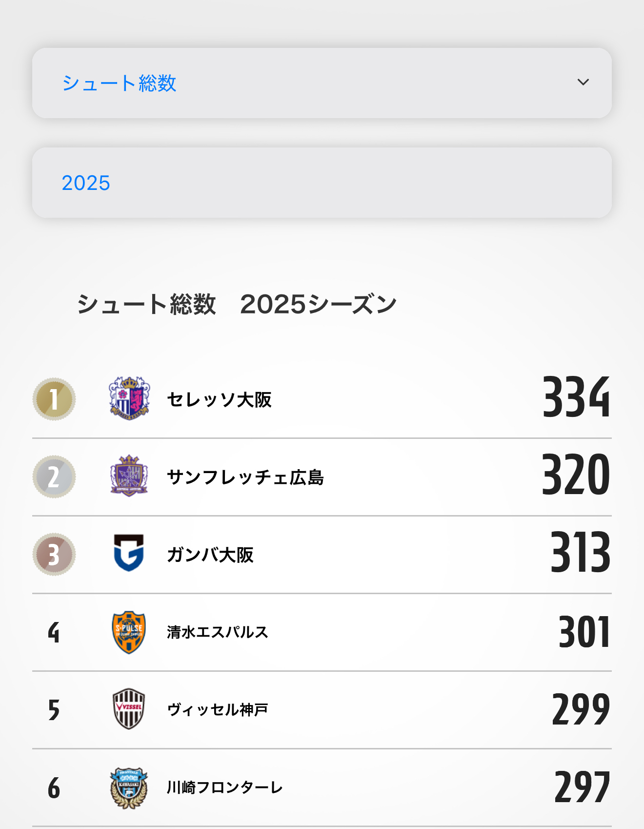Click the Shimizu S-Pulse club crest

[x=129, y=632]
